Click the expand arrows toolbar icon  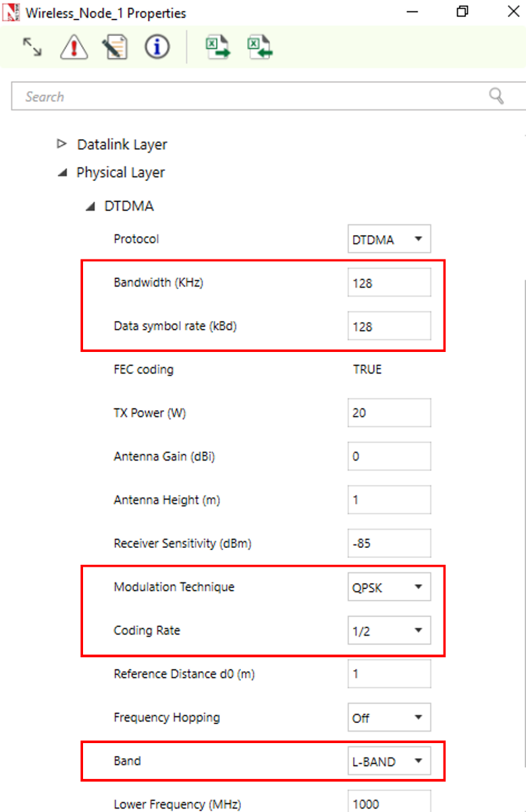[32, 47]
